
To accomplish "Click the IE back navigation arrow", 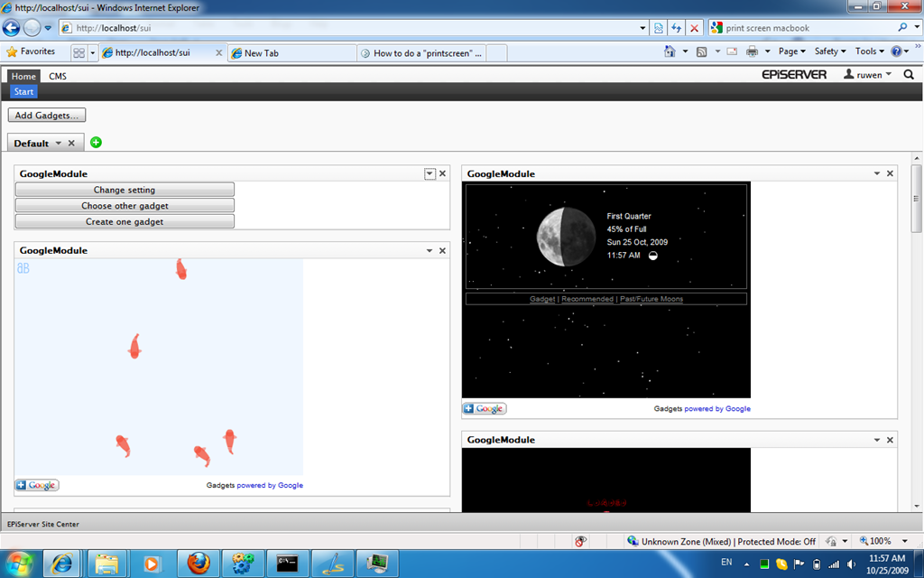I will point(13,28).
